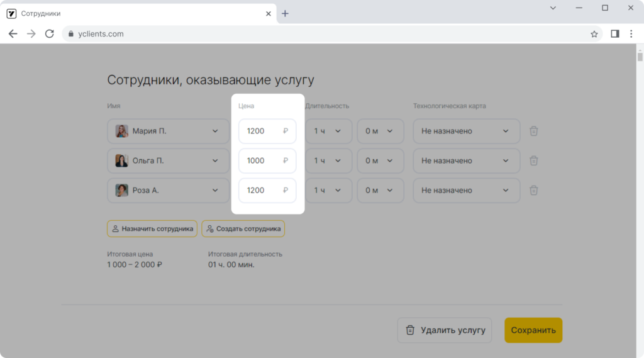Click price field for Ольга П.
Screen dimensions: 644x358
pos(267,160)
